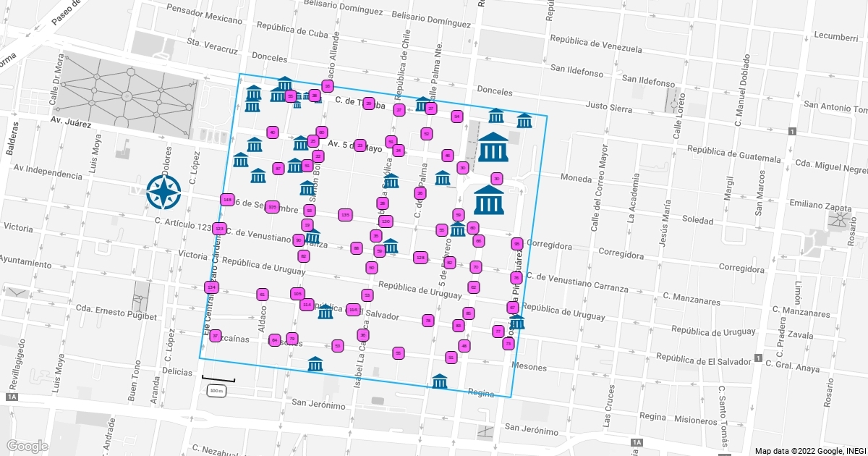Click the pink marker labeled 148

coord(227,199)
